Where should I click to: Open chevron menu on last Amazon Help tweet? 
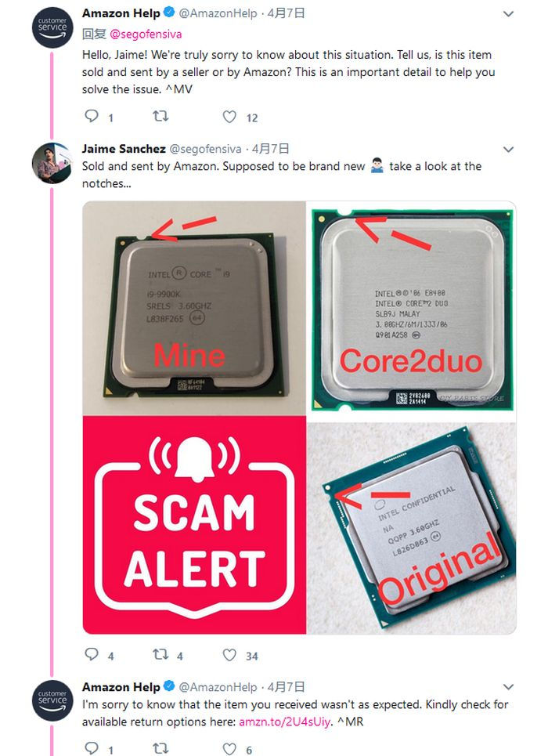point(508,687)
